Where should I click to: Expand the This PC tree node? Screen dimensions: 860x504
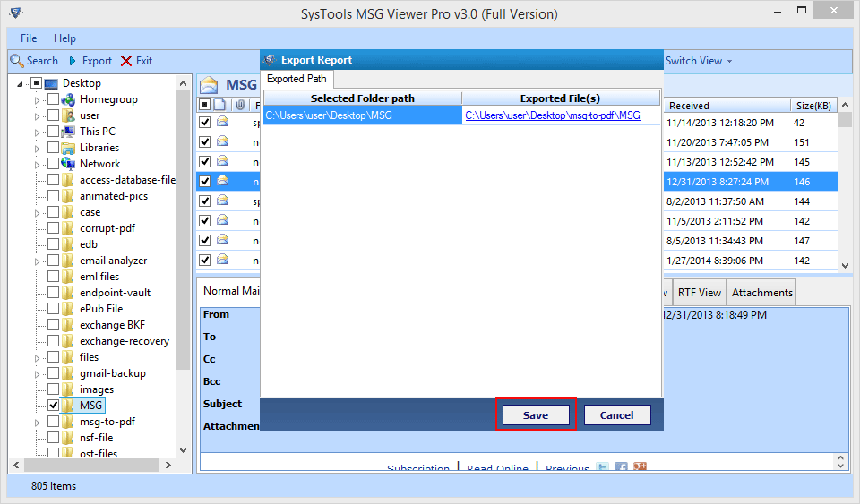click(38, 132)
